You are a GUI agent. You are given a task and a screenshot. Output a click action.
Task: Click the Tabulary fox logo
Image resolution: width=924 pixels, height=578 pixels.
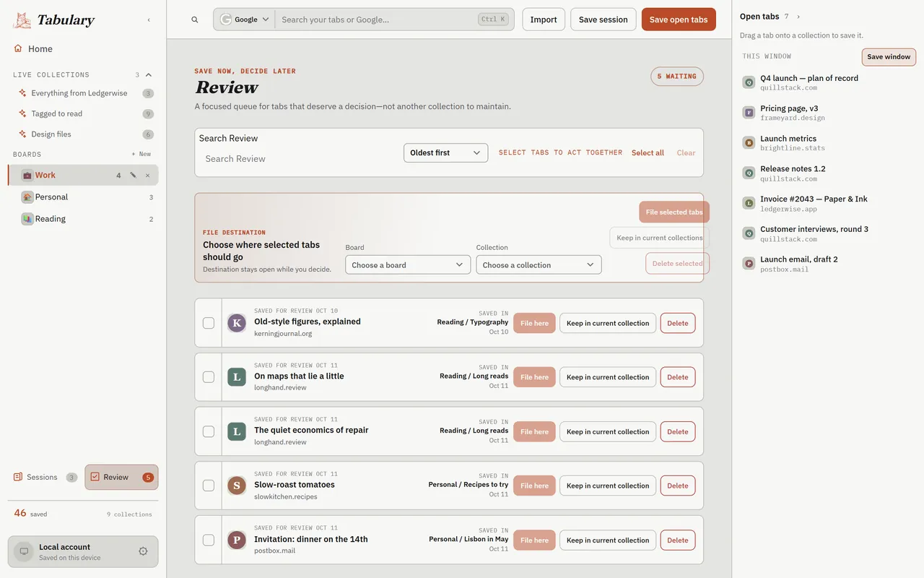(x=22, y=20)
